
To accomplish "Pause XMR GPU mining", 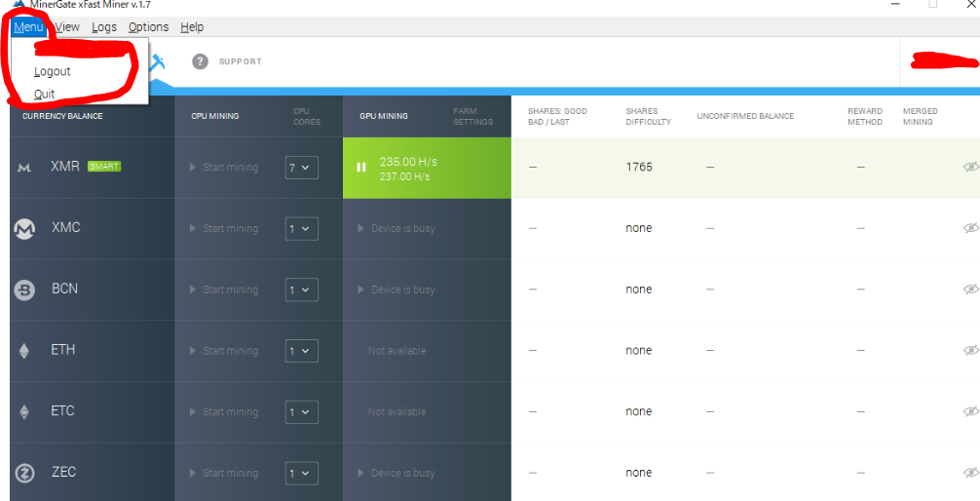I will [361, 168].
